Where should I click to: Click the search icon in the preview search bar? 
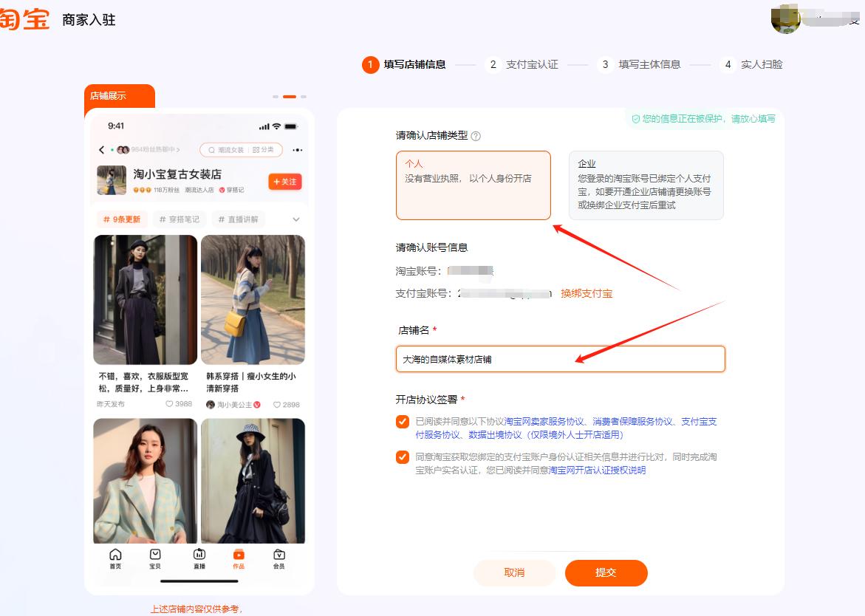211,150
